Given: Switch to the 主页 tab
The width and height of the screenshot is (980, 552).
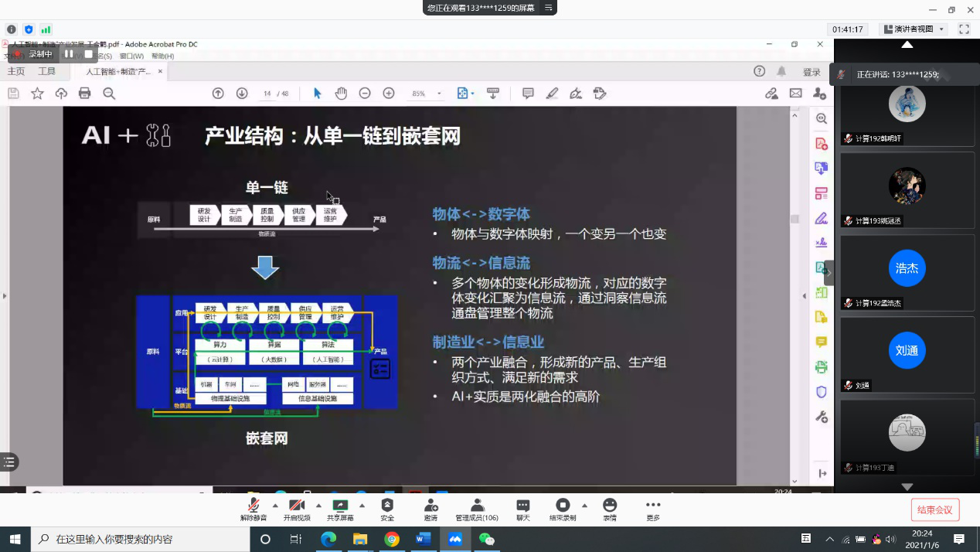Looking at the screenshot, I should (16, 71).
